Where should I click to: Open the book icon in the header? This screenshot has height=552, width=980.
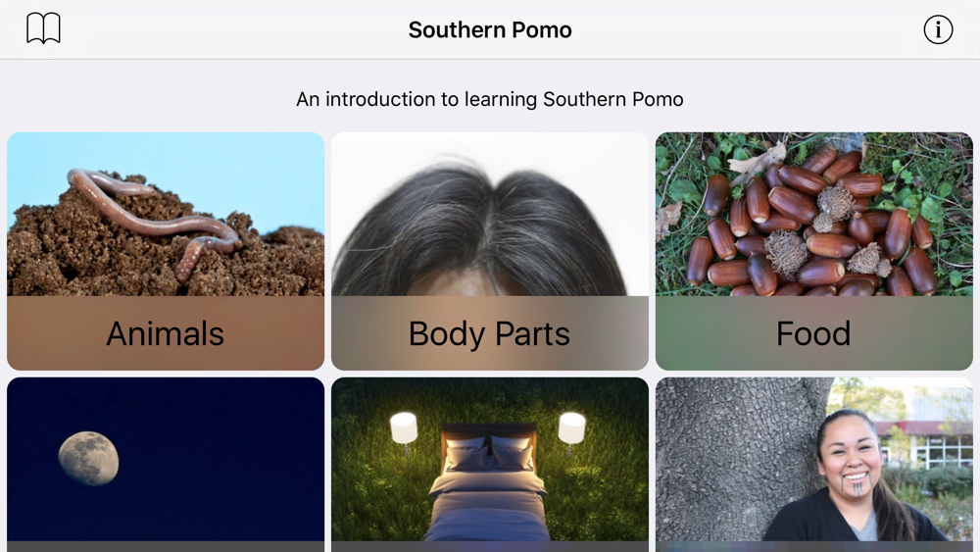[43, 28]
